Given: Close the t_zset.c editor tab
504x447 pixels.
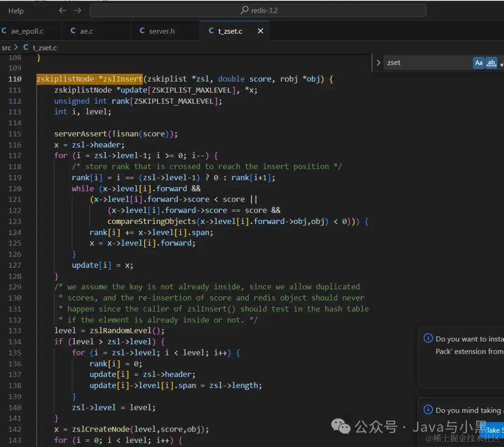Looking at the screenshot, I should pyautogui.click(x=260, y=31).
